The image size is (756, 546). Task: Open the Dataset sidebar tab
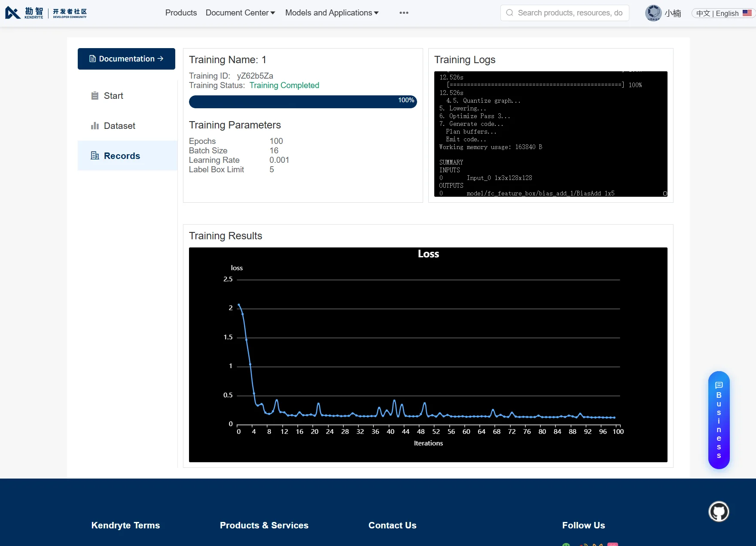tap(128, 126)
